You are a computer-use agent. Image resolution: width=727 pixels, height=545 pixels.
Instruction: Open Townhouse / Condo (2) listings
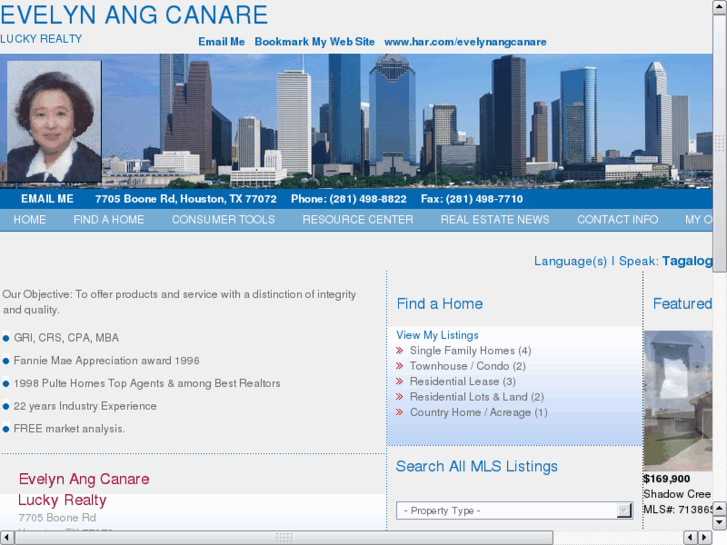click(x=468, y=366)
